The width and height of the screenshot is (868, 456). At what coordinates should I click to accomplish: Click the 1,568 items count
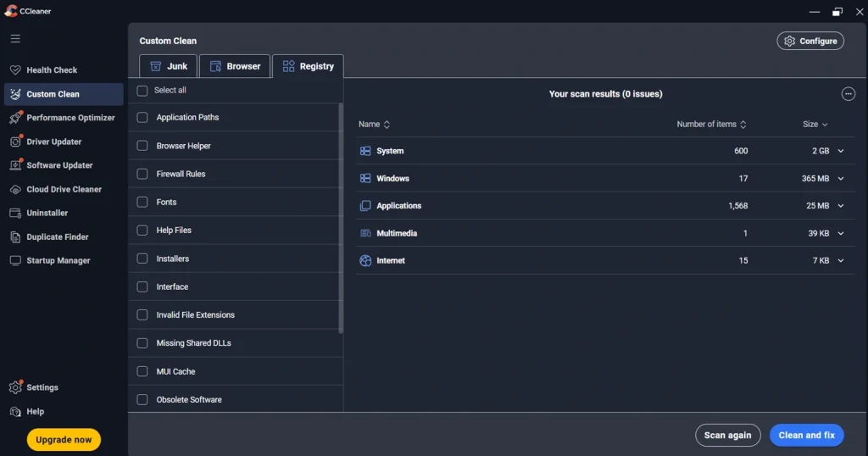click(x=738, y=206)
